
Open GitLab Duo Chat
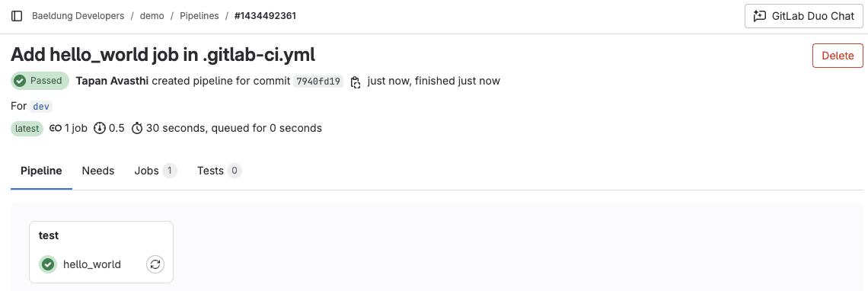(804, 16)
